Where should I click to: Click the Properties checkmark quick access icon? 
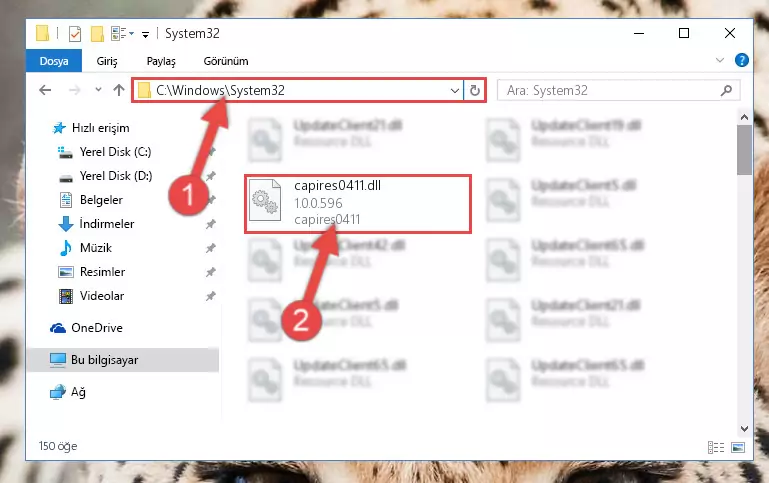(x=75, y=34)
